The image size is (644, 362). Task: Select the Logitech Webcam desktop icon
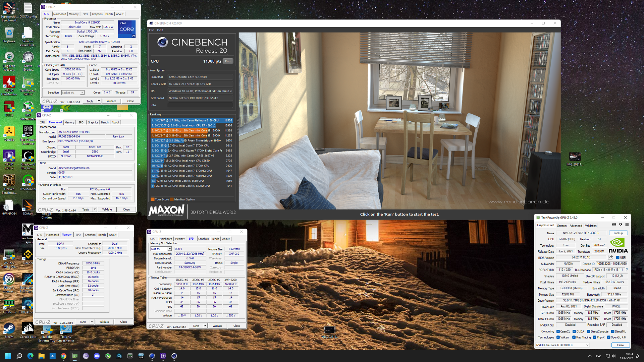[9, 61]
